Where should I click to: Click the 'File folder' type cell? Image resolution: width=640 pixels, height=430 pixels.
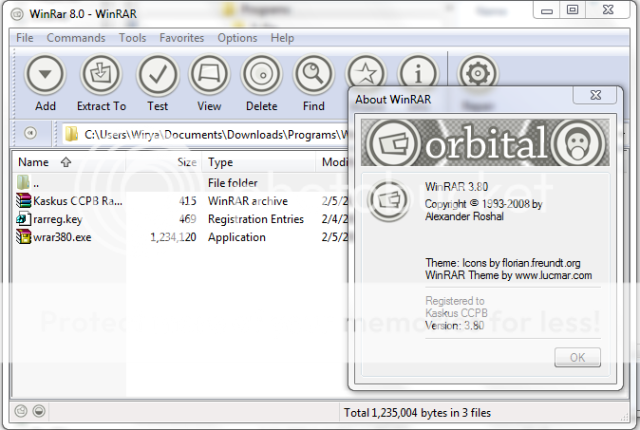(233, 183)
